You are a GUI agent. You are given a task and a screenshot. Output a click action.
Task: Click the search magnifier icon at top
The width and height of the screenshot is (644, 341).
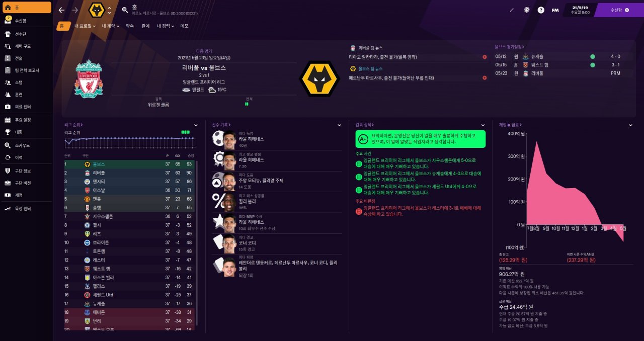tap(125, 10)
